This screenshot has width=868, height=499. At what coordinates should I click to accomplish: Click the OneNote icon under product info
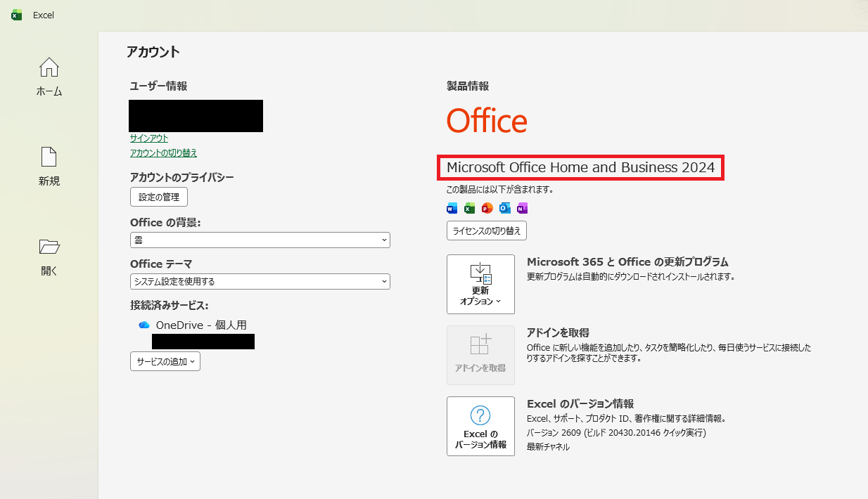point(522,208)
